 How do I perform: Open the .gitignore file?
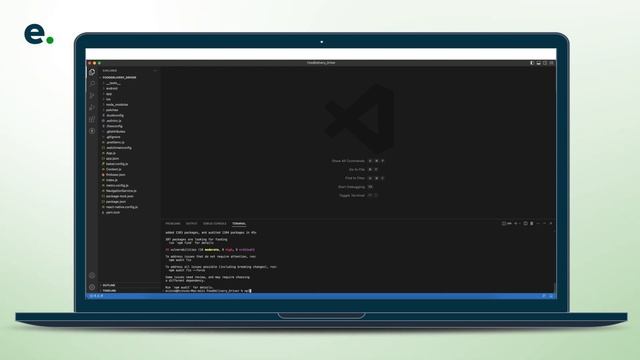point(113,137)
